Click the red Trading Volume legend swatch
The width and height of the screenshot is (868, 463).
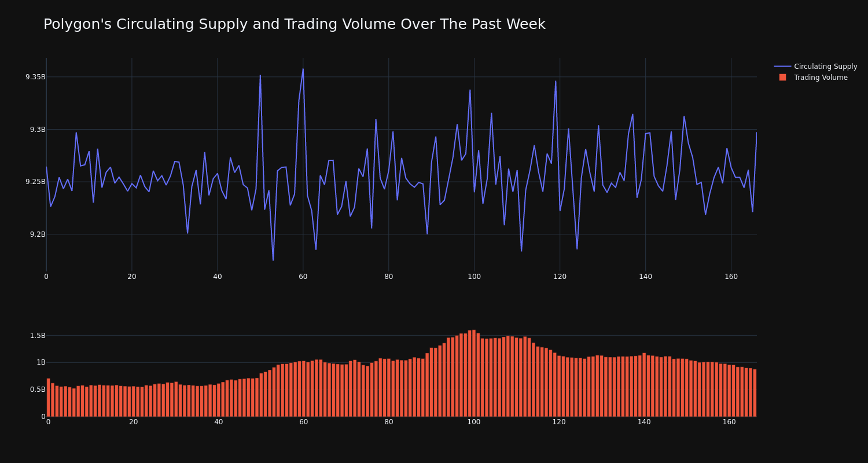coord(782,78)
